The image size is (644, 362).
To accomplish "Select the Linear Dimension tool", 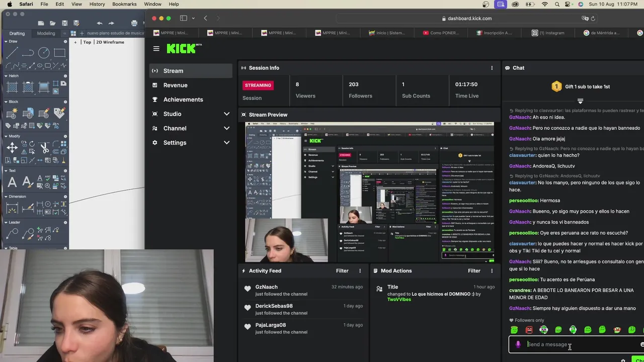I will click(12, 208).
